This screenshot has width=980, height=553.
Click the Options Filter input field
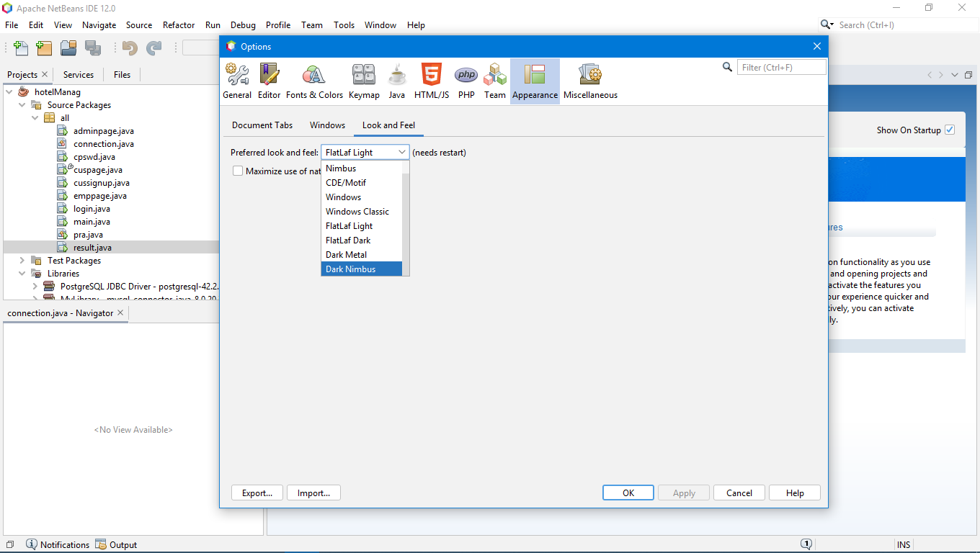pos(781,67)
